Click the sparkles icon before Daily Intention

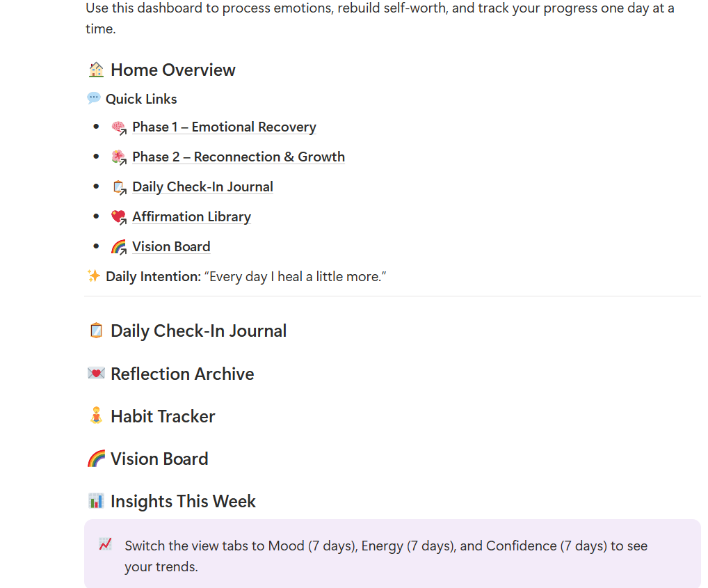[x=94, y=276]
